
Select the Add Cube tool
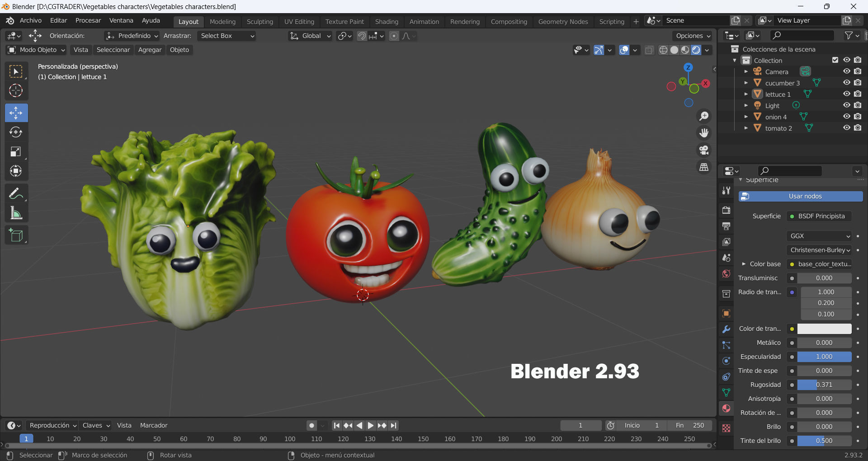point(16,235)
